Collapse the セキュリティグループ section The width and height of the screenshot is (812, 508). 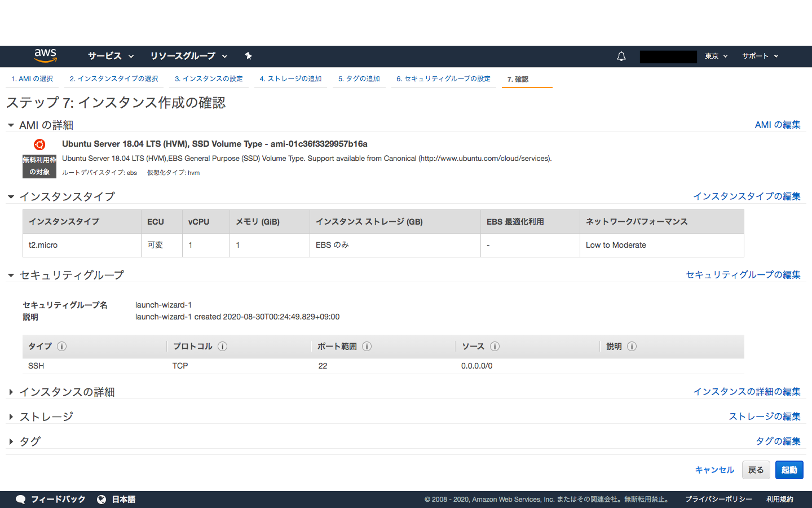point(11,275)
